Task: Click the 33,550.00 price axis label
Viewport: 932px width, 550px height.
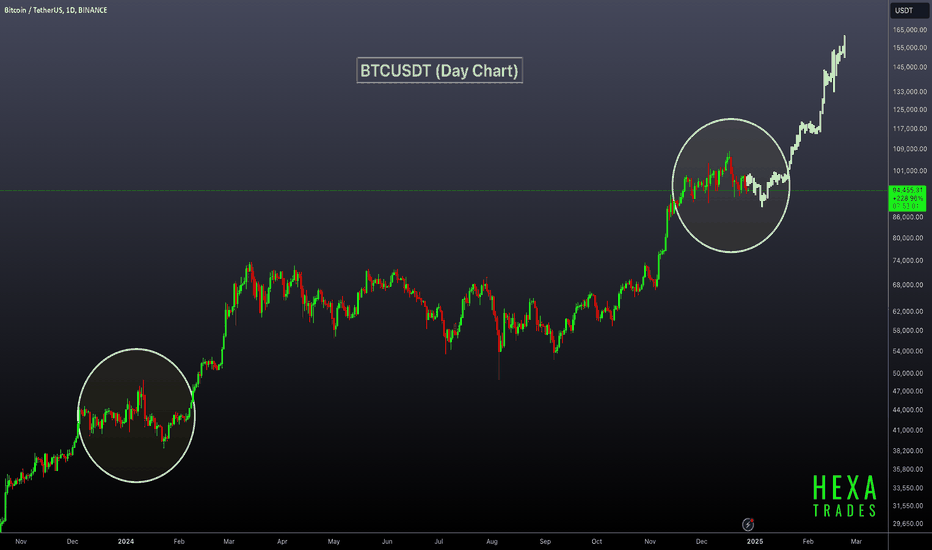Action: [x=909, y=488]
